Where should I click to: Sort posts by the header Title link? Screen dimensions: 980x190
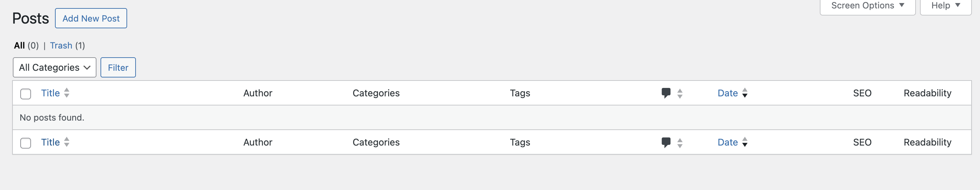tap(50, 93)
